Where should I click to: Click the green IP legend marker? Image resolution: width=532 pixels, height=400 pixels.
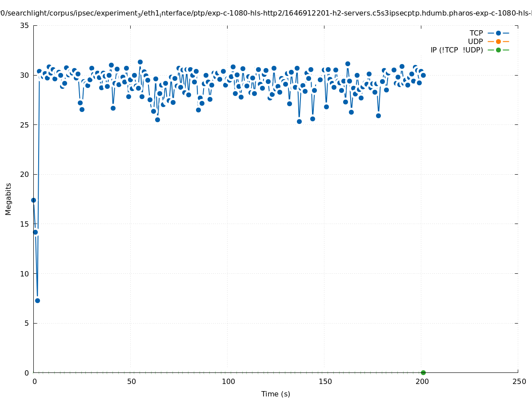[x=498, y=50]
